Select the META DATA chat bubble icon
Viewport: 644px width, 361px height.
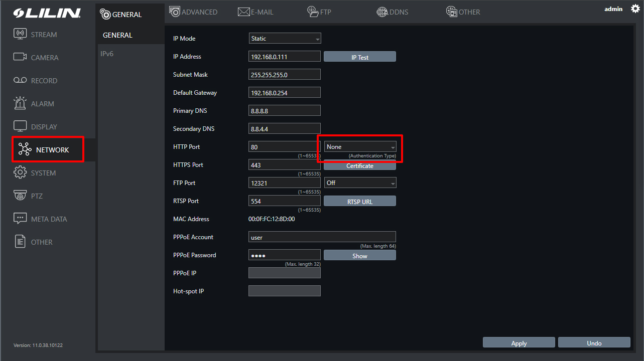(20, 219)
